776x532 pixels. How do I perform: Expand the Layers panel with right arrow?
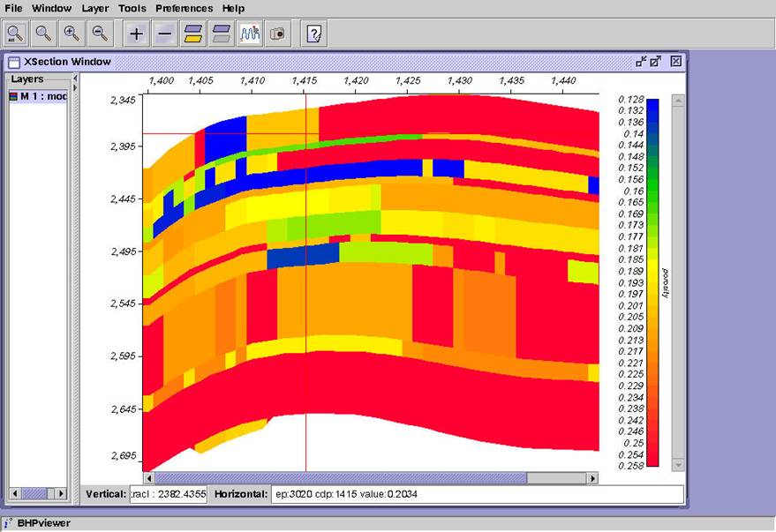(x=75, y=88)
